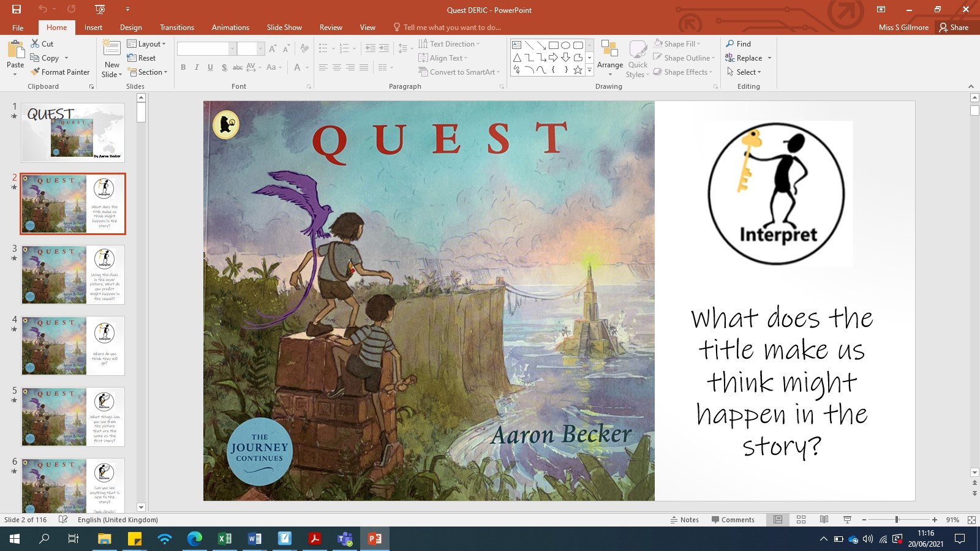Select slide 4 thumbnail in the slide panel
The image size is (980, 551).
(x=72, y=345)
